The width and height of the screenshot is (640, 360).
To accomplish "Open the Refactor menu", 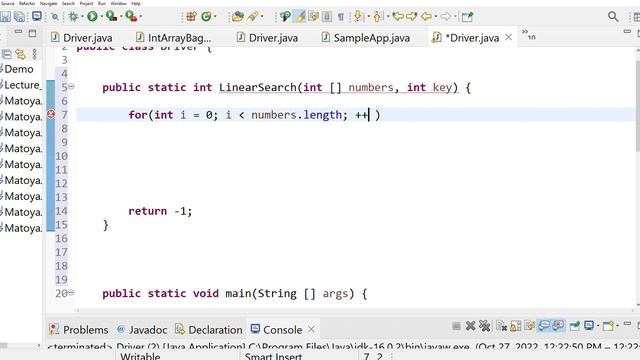I will coord(27,3).
